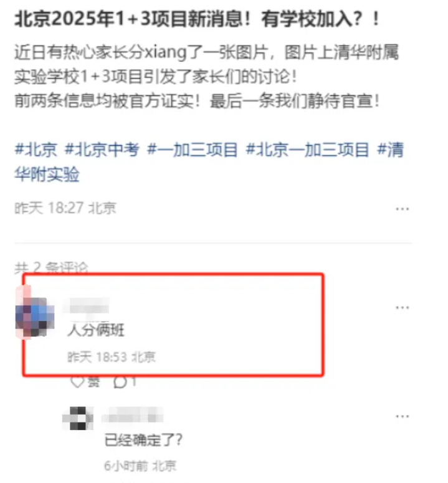Open the #北京一加三项目 hashtag
This screenshot has width=448, height=483.
click(307, 150)
